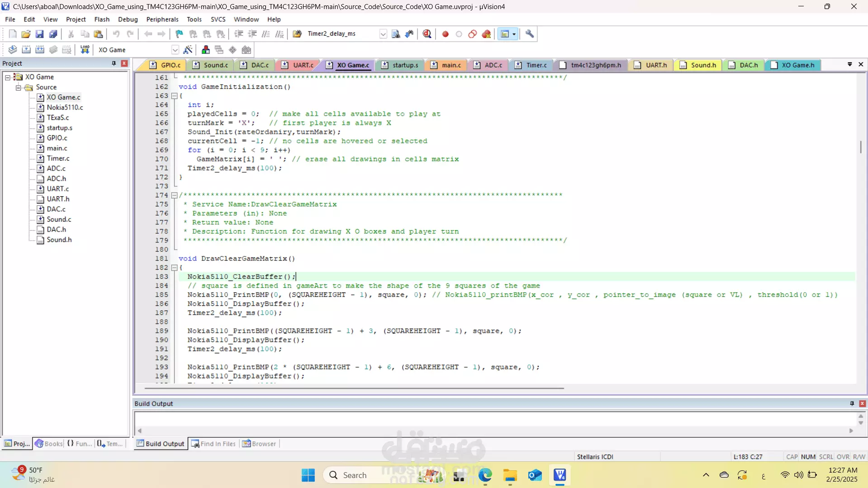Image resolution: width=868 pixels, height=488 pixels.
Task: Open Options for Target magic wand
Action: click(188, 50)
